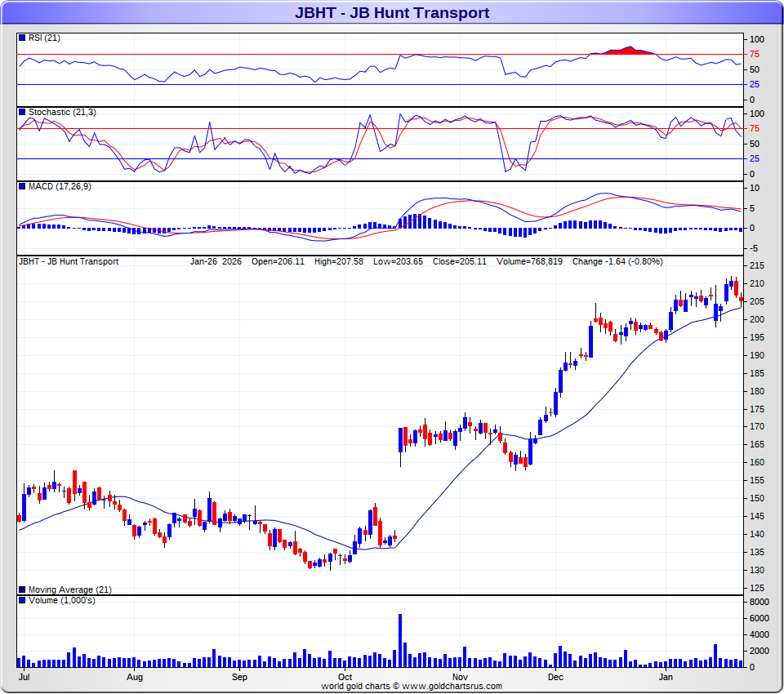Click the Open=206.11 value in header

278,262
